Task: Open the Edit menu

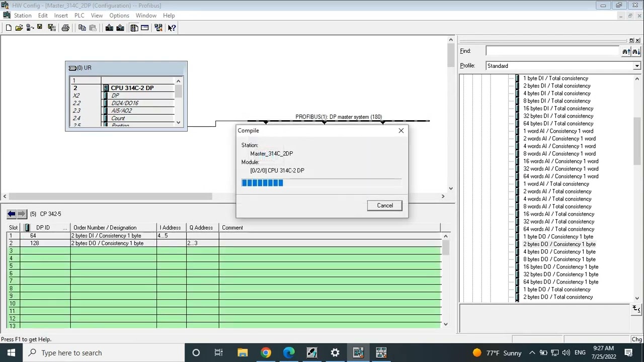Action: pos(43,16)
